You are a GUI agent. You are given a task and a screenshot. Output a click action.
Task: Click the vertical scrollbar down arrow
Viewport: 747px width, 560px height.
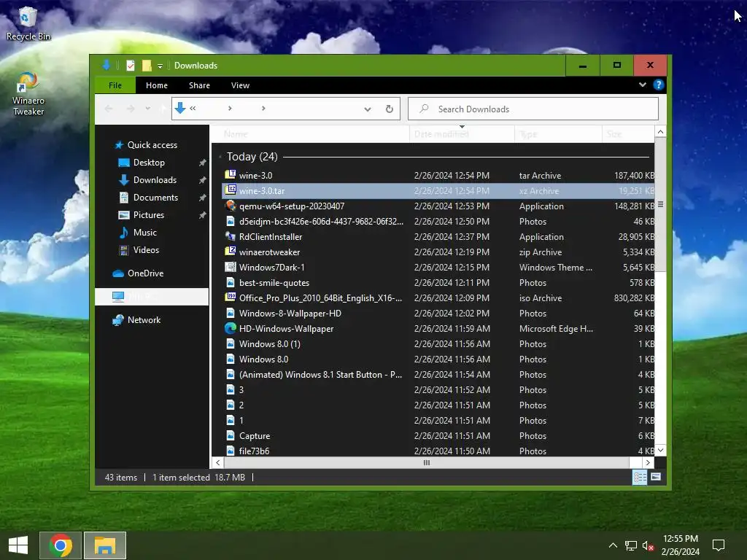pos(660,450)
